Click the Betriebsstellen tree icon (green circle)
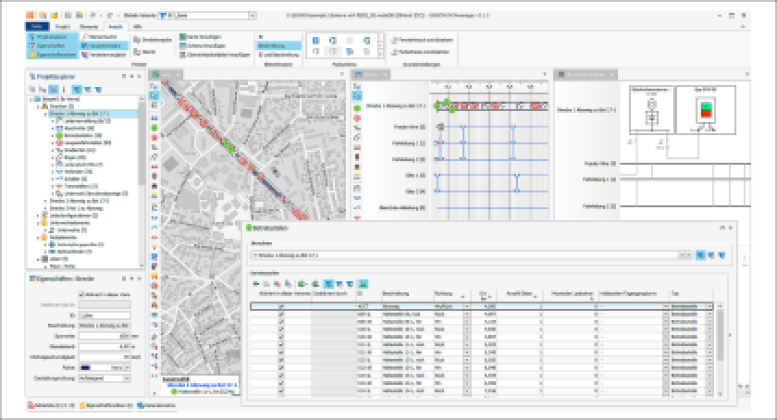The height and width of the screenshot is (420, 777). pos(59,135)
